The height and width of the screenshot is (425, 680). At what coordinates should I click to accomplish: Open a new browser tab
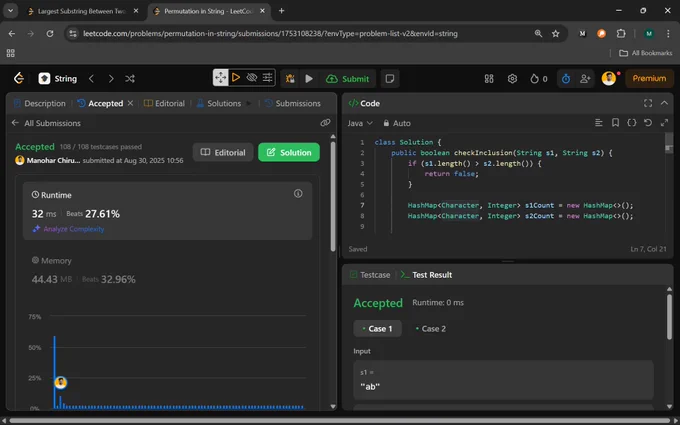tap(281, 11)
